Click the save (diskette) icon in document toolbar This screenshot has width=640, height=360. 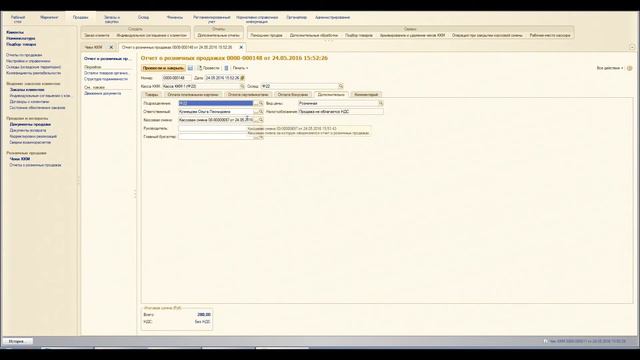pos(190,68)
